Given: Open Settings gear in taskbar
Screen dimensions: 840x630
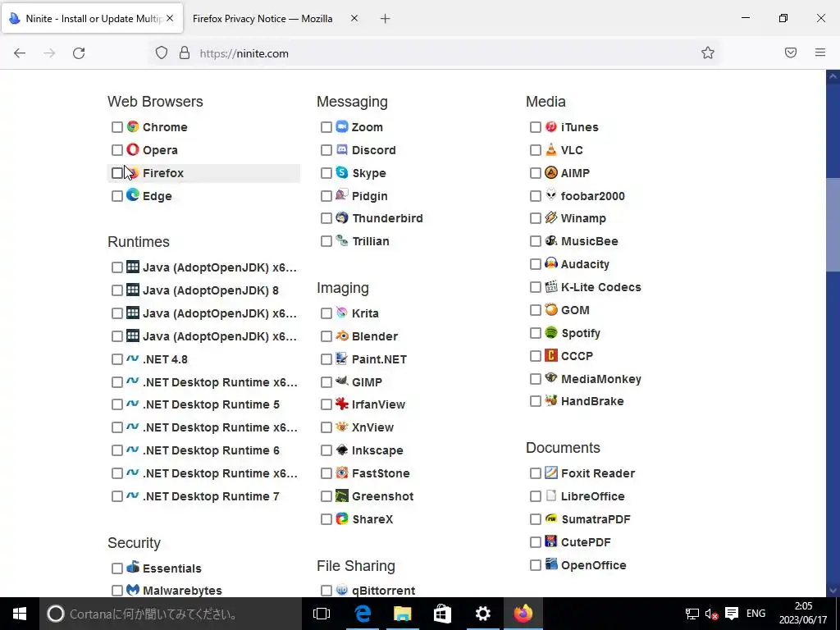Looking at the screenshot, I should 482,614.
